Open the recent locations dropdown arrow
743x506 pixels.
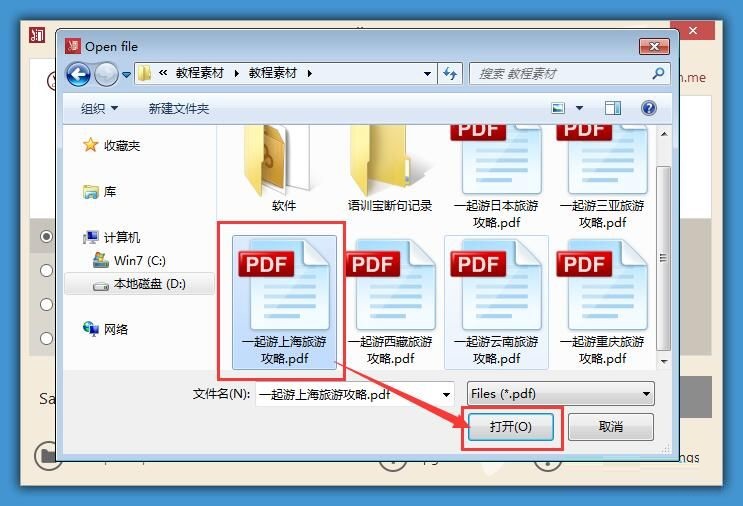click(x=126, y=75)
